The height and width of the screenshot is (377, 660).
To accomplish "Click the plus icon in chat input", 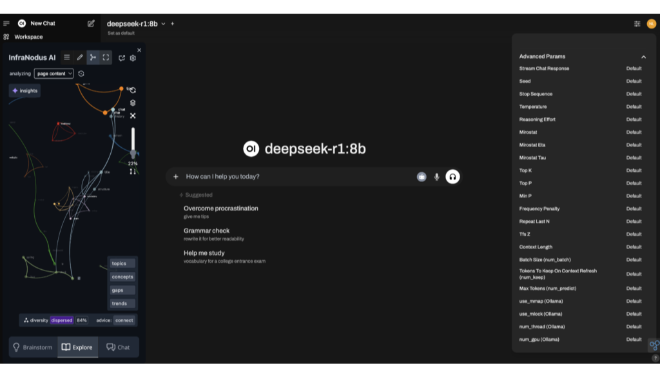I will [176, 177].
